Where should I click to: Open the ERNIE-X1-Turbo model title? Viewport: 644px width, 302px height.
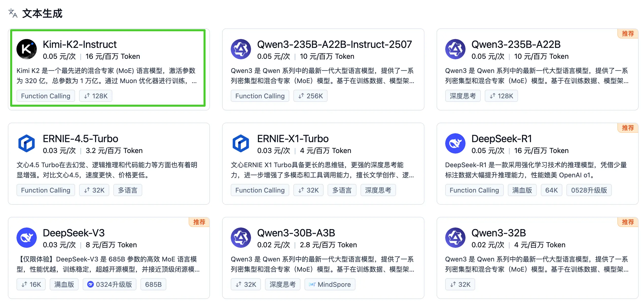click(x=293, y=139)
